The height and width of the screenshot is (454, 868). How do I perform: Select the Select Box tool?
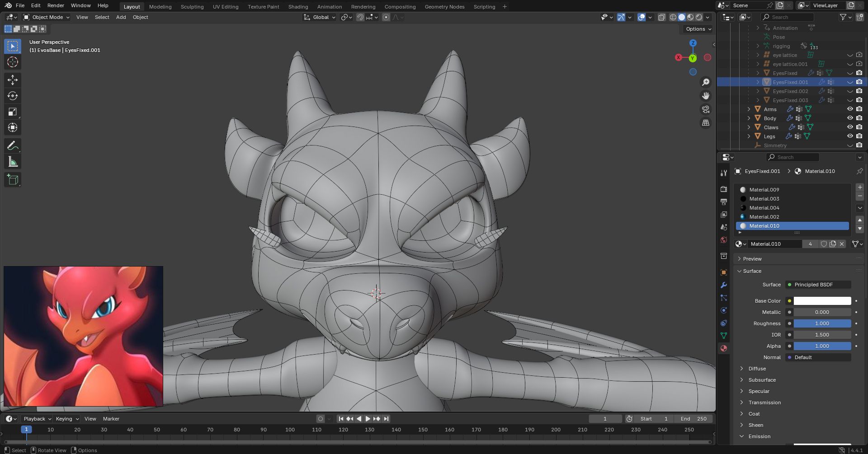13,46
